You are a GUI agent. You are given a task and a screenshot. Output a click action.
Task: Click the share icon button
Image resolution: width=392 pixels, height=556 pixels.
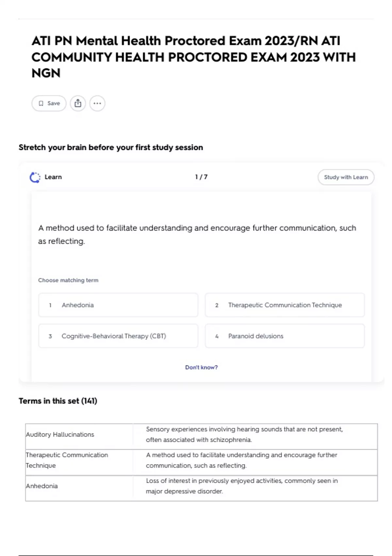(78, 103)
